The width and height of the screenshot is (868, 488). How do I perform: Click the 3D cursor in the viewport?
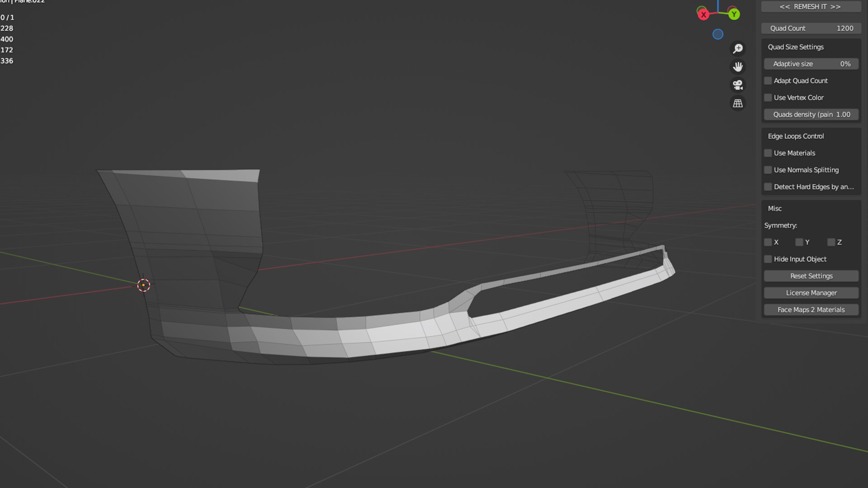point(144,285)
